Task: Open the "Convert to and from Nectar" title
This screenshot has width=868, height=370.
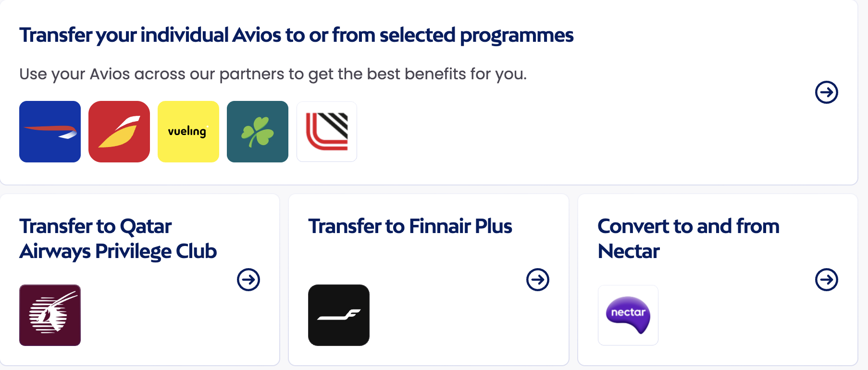Action: tap(688, 239)
